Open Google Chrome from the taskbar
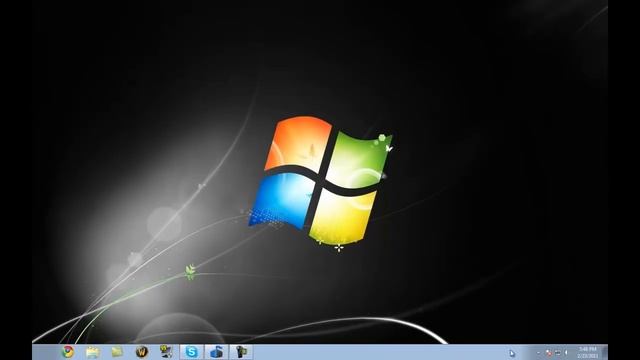Screen dimensions: 640x360 68,352
